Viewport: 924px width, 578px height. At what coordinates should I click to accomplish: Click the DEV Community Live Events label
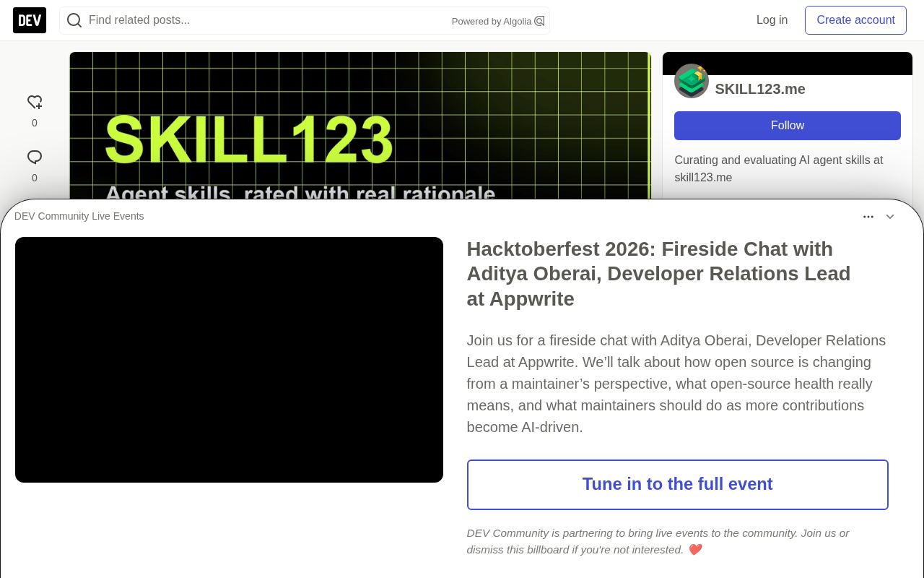click(79, 216)
